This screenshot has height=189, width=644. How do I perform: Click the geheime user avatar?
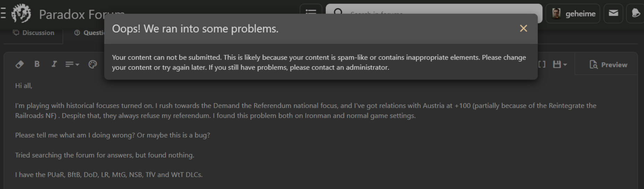click(556, 14)
